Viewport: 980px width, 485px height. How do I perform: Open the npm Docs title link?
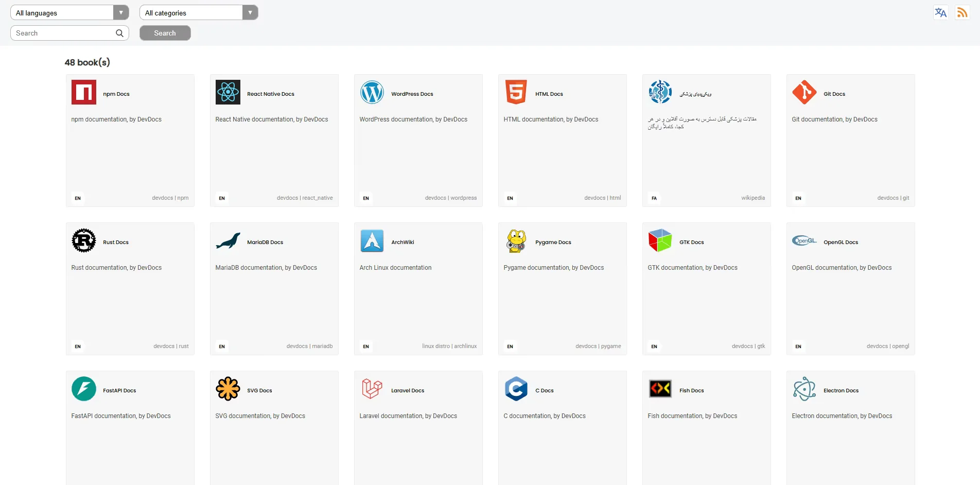point(116,94)
